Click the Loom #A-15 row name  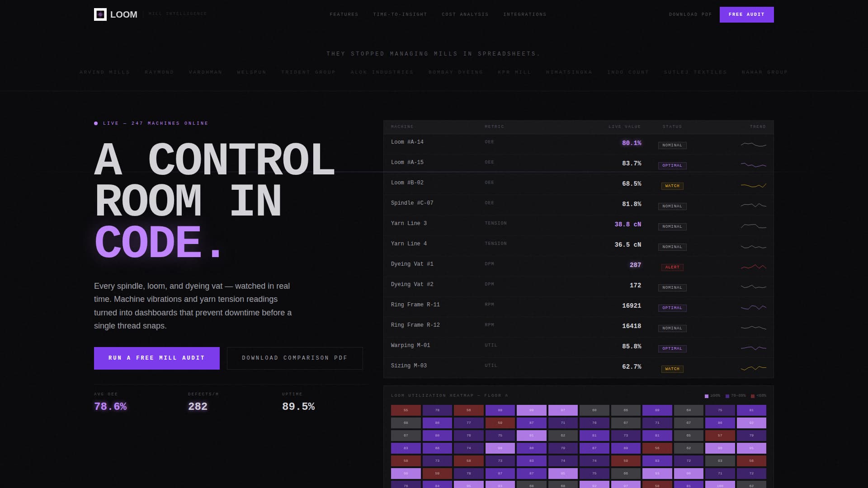pyautogui.click(x=407, y=162)
